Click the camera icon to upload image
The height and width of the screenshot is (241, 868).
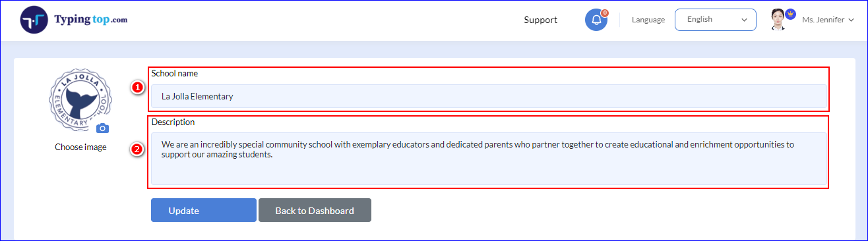pyautogui.click(x=102, y=128)
